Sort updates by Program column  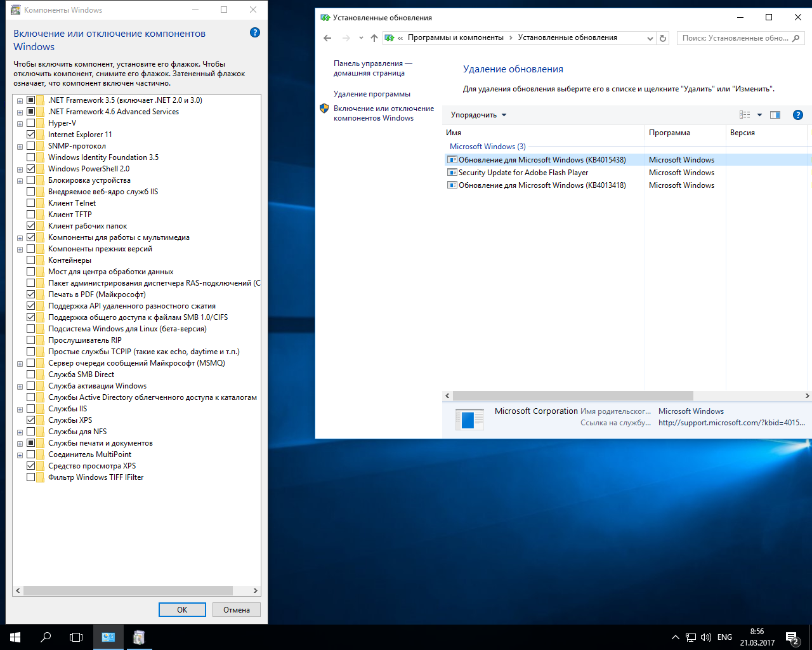click(x=685, y=133)
